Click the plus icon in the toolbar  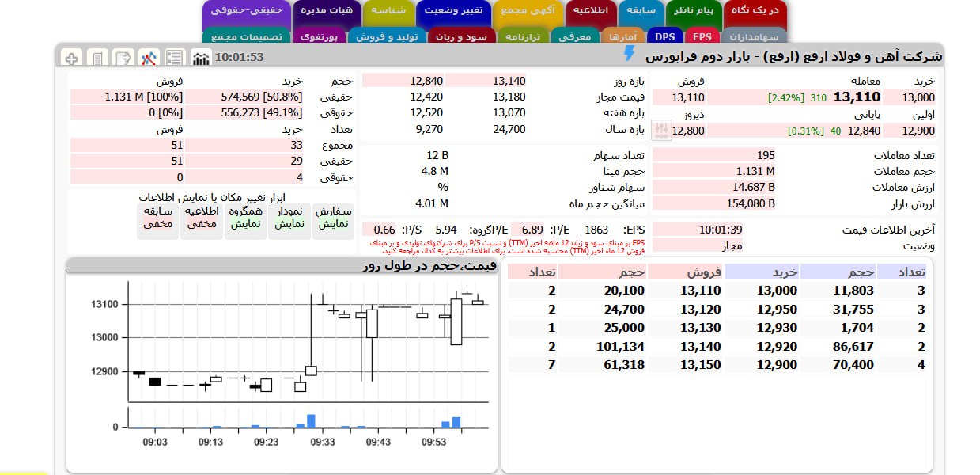71,58
